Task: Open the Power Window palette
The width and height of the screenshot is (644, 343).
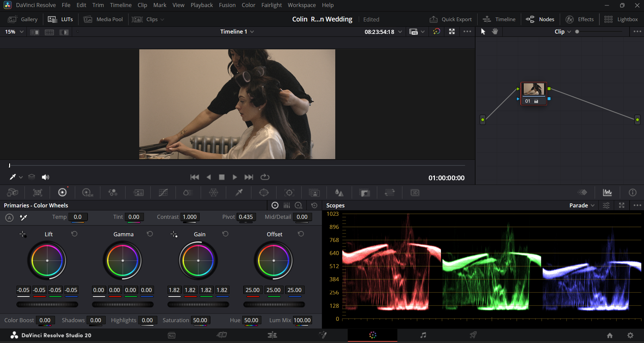Action: pos(264,193)
